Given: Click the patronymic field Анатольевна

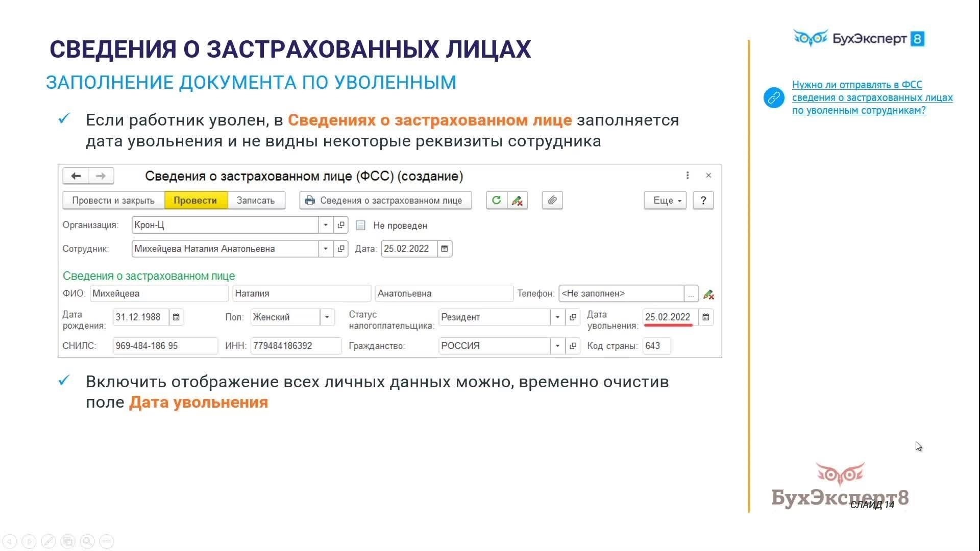Looking at the screenshot, I should [444, 293].
